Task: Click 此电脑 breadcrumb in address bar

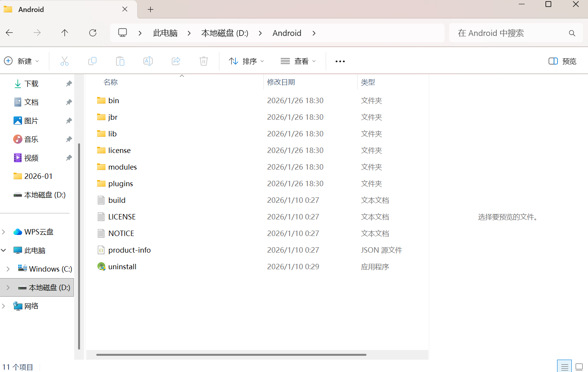Action: [x=165, y=33]
